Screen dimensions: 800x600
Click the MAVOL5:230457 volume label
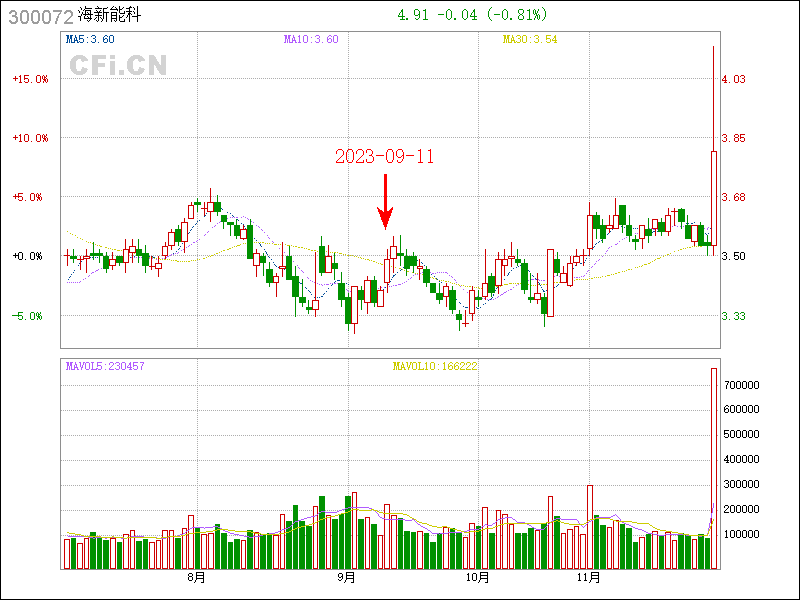point(105,367)
